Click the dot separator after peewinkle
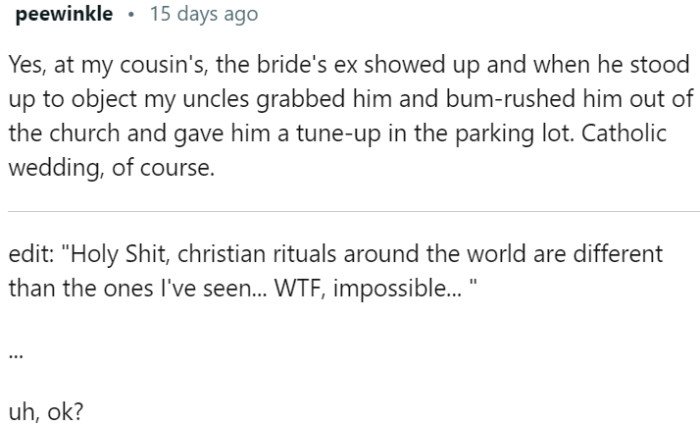Screen dimensions: 700x425 pyautogui.click(x=131, y=14)
